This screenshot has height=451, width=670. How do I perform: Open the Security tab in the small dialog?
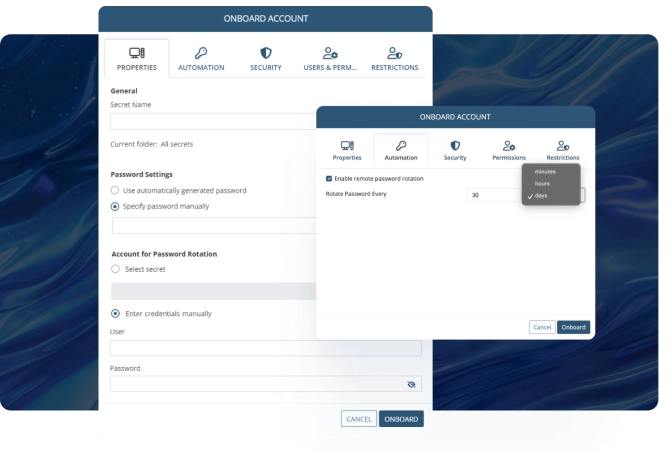coord(455,150)
